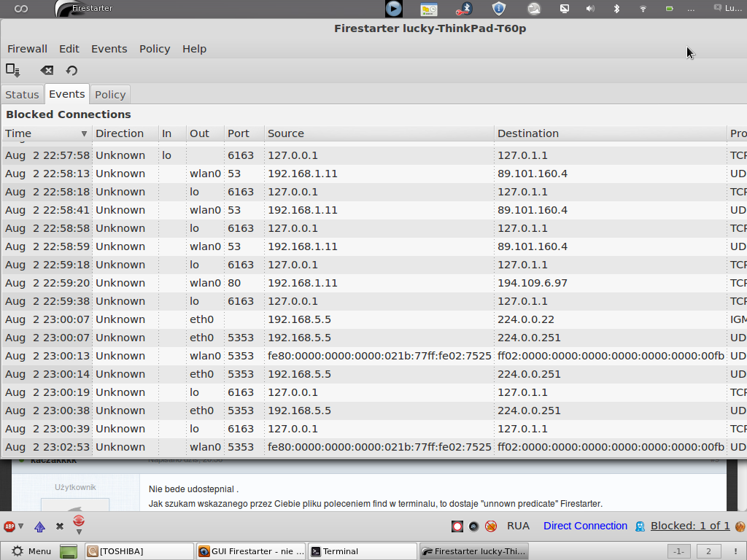The width and height of the screenshot is (747, 560).
Task: Click the volume speaker tray icon
Action: pyautogui.click(x=590, y=9)
